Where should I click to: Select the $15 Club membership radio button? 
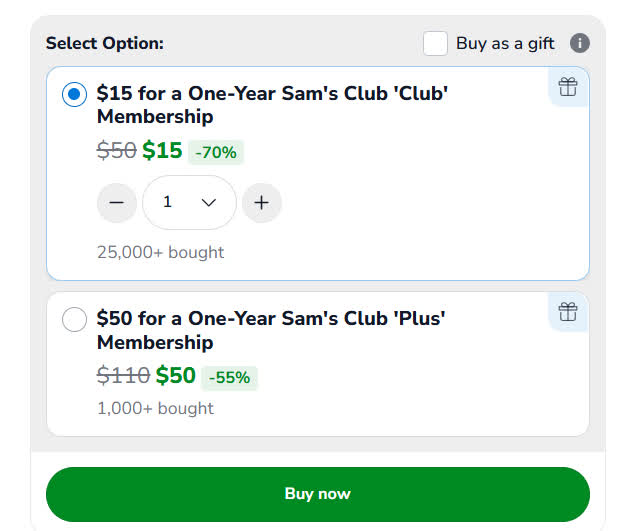pyautogui.click(x=74, y=95)
